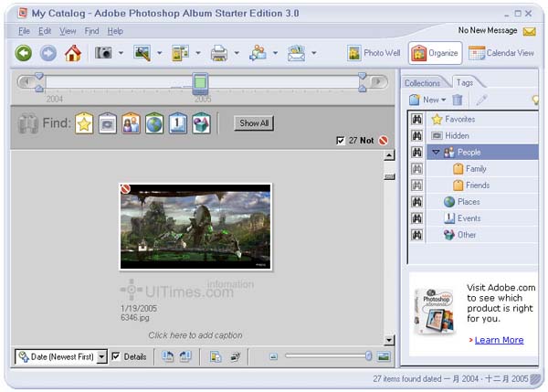548x392 pixels.
Task: Toggle binoculars find box for People
Action: (x=416, y=152)
